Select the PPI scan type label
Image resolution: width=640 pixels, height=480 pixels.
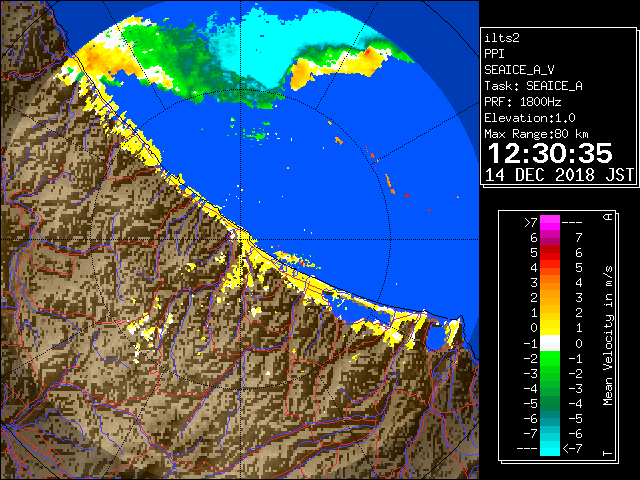tap(494, 54)
